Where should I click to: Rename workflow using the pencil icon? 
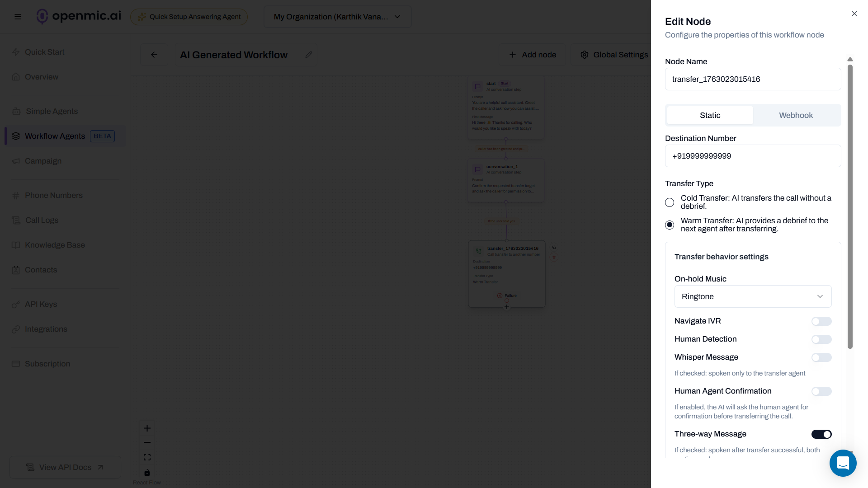click(x=309, y=54)
